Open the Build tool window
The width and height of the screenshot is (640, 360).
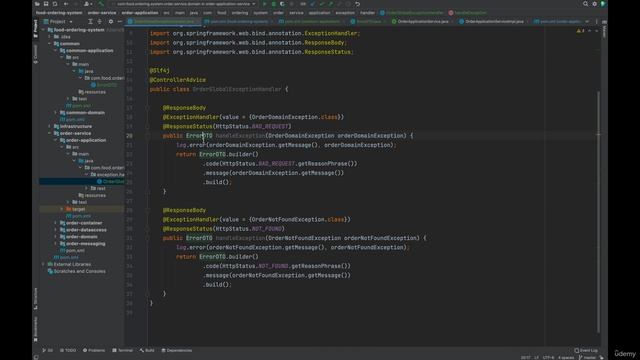tap(147, 350)
